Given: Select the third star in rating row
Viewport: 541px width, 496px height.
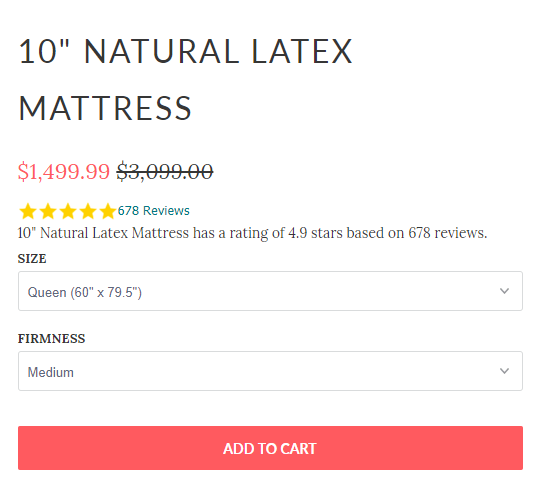Looking at the screenshot, I should coord(68,211).
